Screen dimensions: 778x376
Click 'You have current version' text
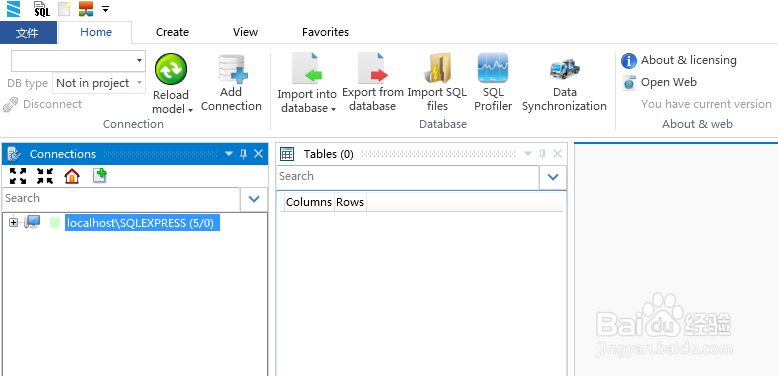pos(706,104)
